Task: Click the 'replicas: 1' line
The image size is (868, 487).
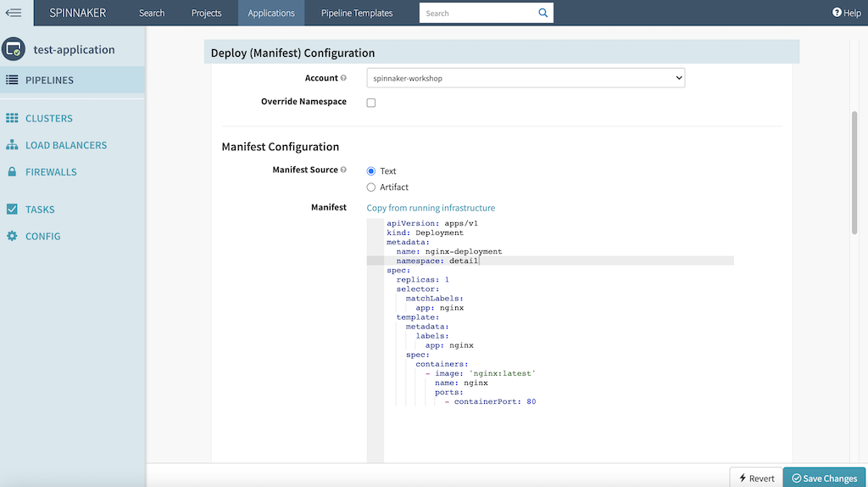Action: tap(422, 279)
